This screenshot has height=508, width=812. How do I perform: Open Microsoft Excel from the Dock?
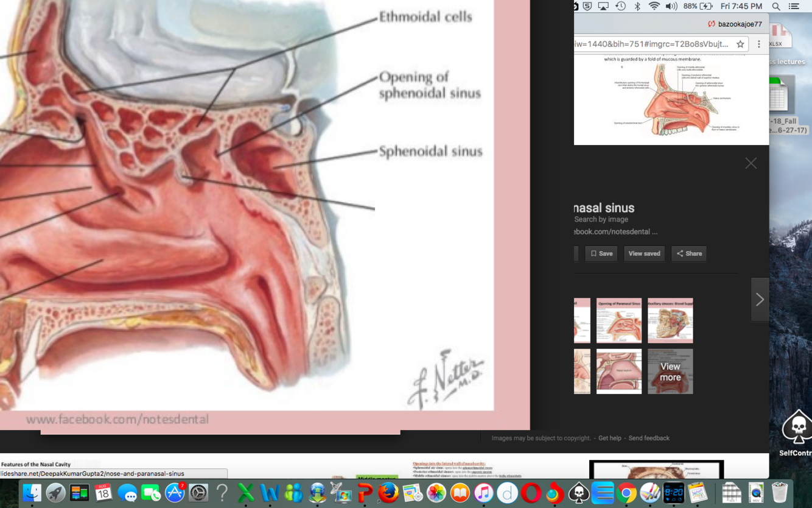click(246, 492)
